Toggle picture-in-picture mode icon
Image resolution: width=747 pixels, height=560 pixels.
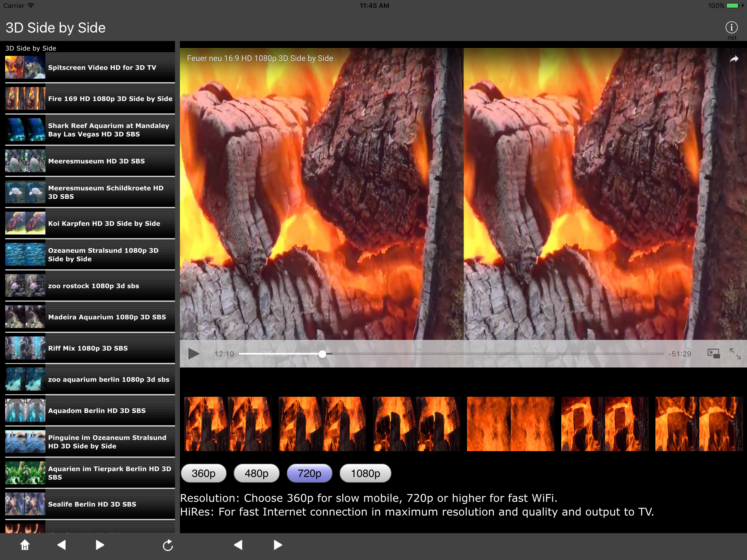point(713,354)
